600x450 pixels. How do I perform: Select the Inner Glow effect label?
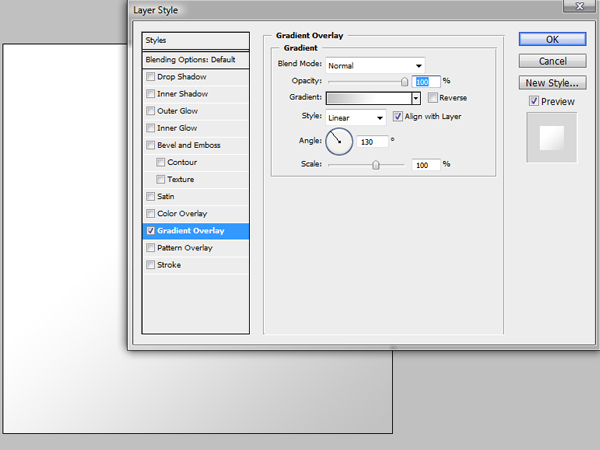[x=177, y=128]
